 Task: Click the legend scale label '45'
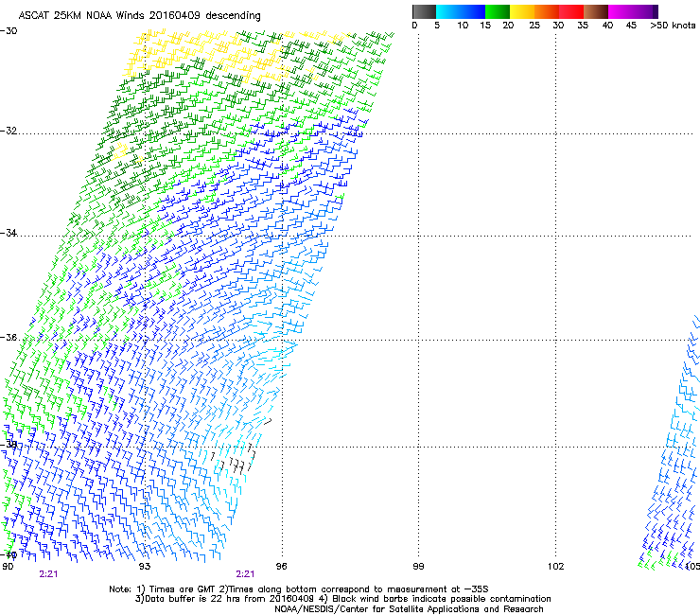point(631,26)
